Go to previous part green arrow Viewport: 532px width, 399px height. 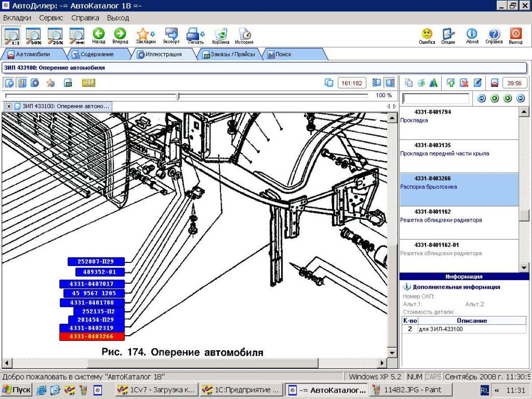(x=495, y=98)
